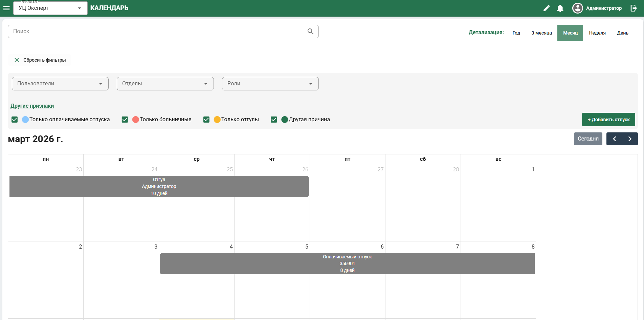
Task: Go to next month arrow
Action: (630, 139)
